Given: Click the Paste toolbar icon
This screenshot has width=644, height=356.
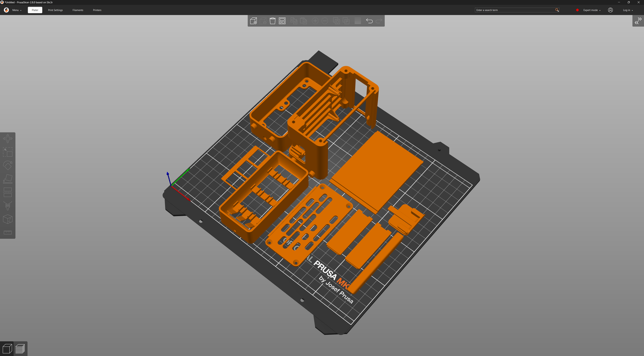Looking at the screenshot, I should click(x=303, y=21).
